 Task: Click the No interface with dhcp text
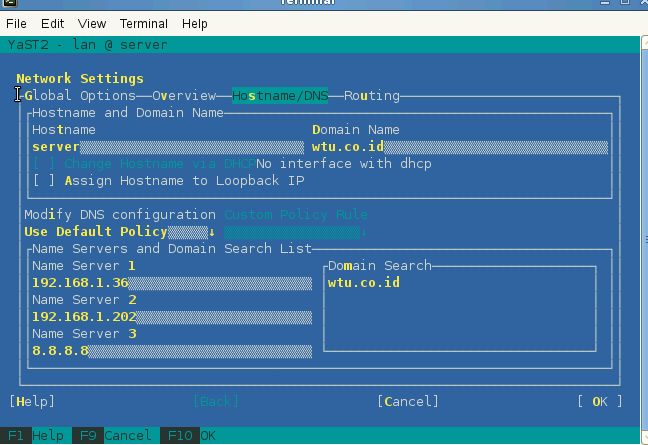344,164
